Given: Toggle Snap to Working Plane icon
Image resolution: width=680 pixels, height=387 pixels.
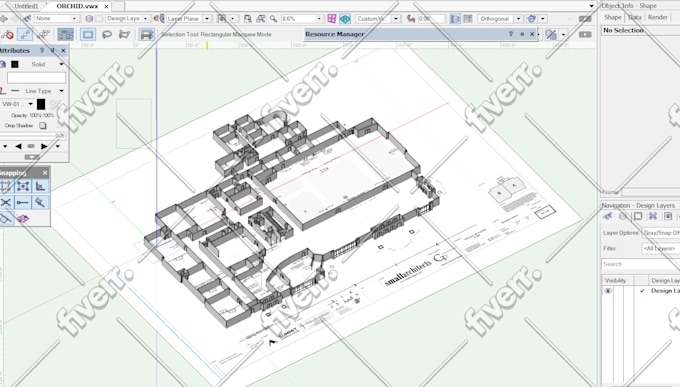Looking at the screenshot, I should 23,218.
